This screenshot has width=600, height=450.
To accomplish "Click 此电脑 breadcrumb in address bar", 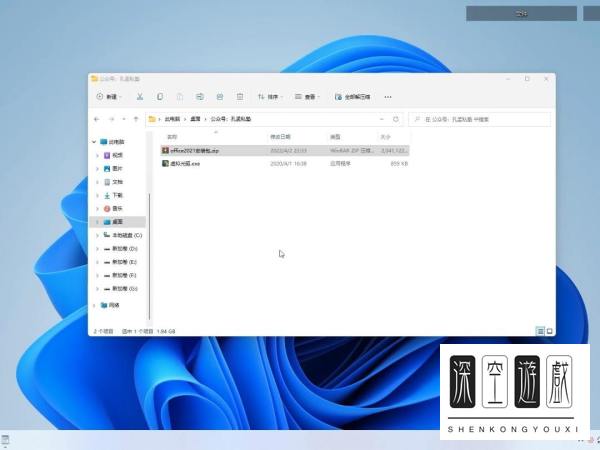I will coord(172,119).
